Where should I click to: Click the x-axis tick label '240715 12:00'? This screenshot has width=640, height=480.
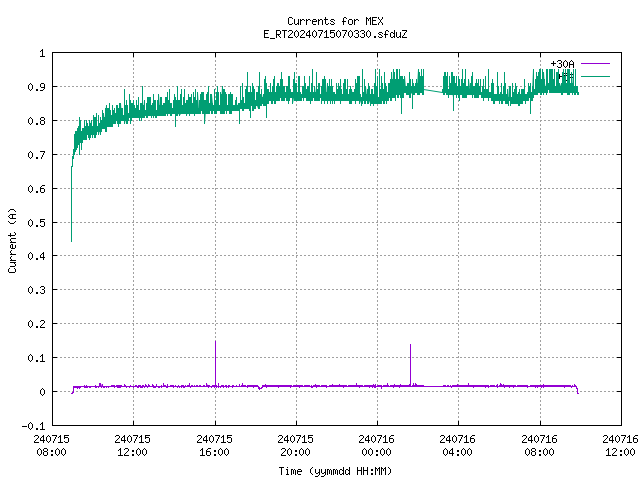pos(133,445)
